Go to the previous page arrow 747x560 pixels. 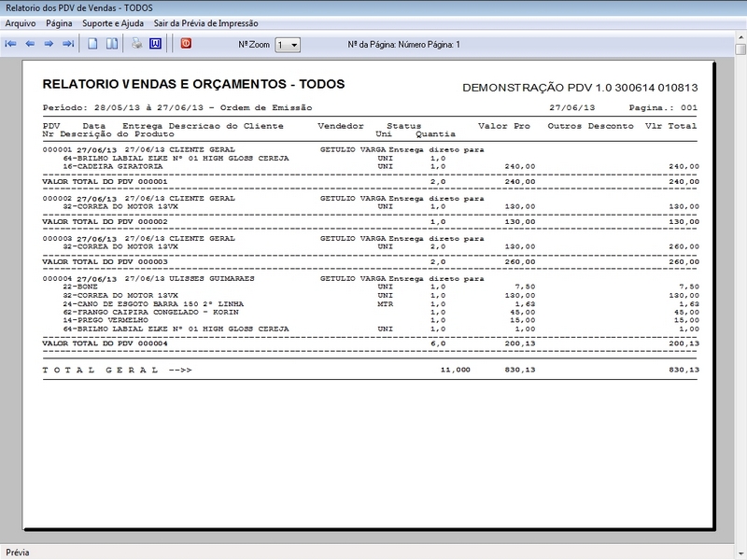point(30,44)
